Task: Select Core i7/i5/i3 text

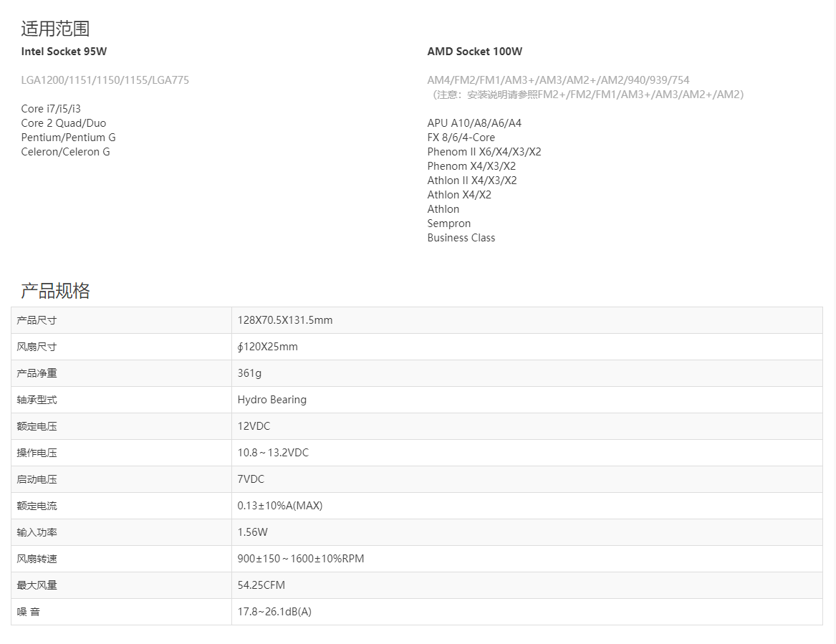Action: (51, 109)
